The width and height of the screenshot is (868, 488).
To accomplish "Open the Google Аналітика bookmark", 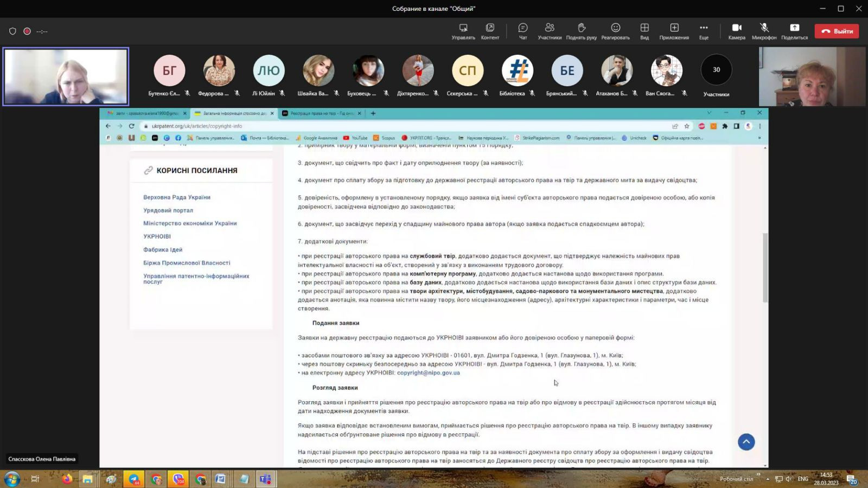I will pos(316,138).
